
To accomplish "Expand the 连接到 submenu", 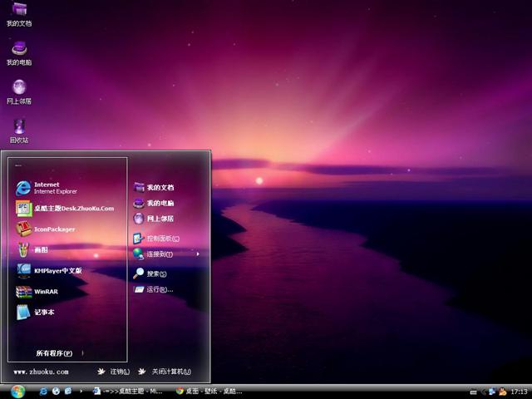I will 162,254.
